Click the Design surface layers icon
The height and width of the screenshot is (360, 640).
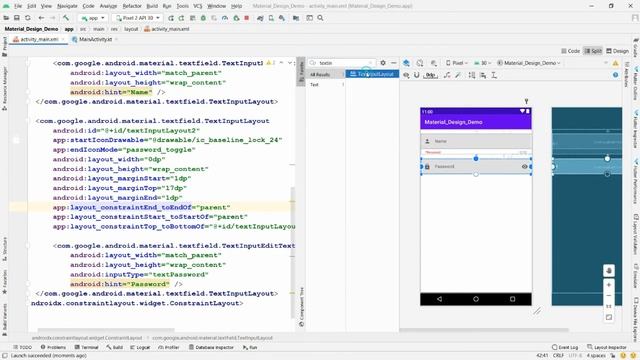[x=407, y=63]
